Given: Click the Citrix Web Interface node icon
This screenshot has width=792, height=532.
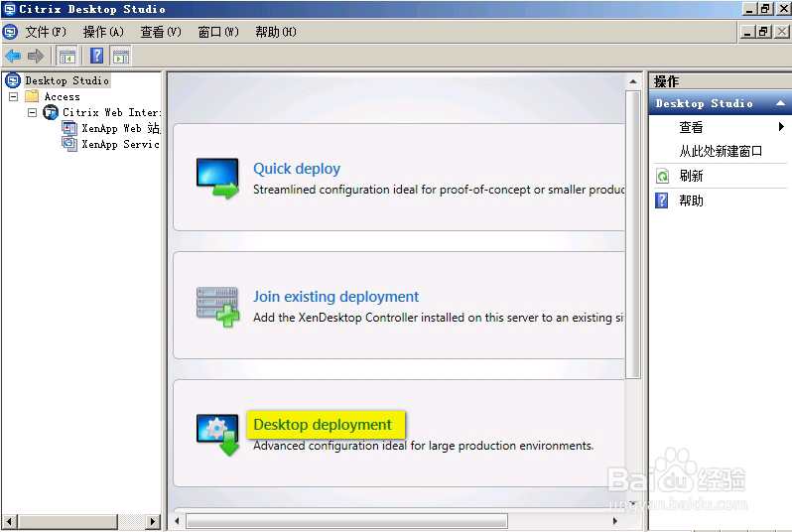Looking at the screenshot, I should coord(51,112).
